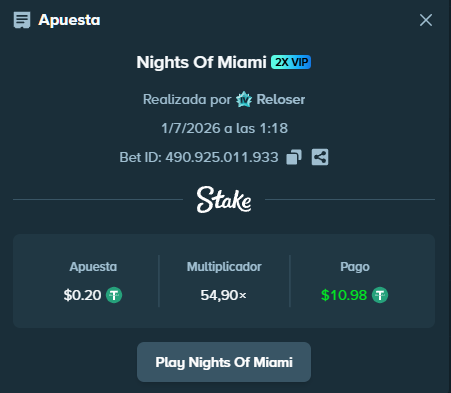This screenshot has width=451, height=393.
Task: Click the Play Nights Of Miami button
Action: (x=224, y=362)
